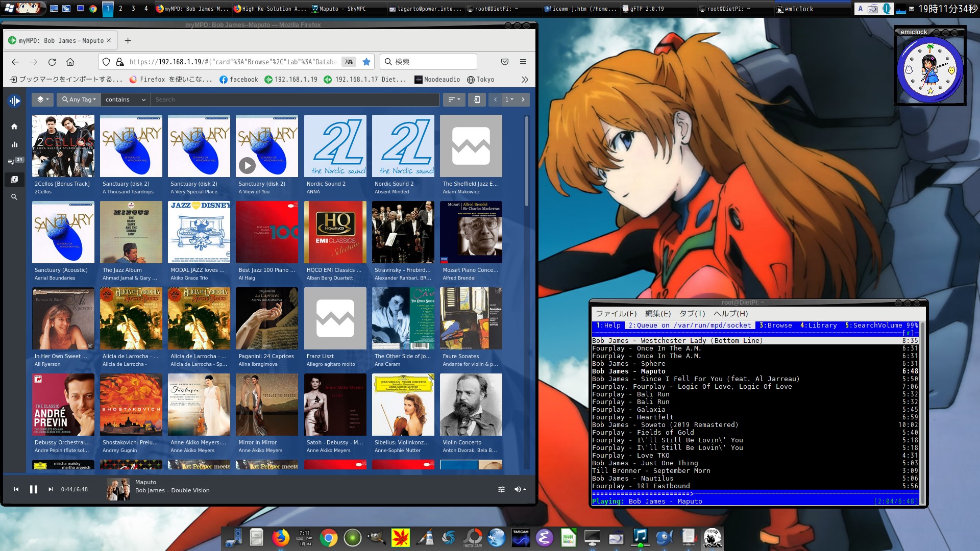Click the bookmark star in address bar

[x=366, y=62]
